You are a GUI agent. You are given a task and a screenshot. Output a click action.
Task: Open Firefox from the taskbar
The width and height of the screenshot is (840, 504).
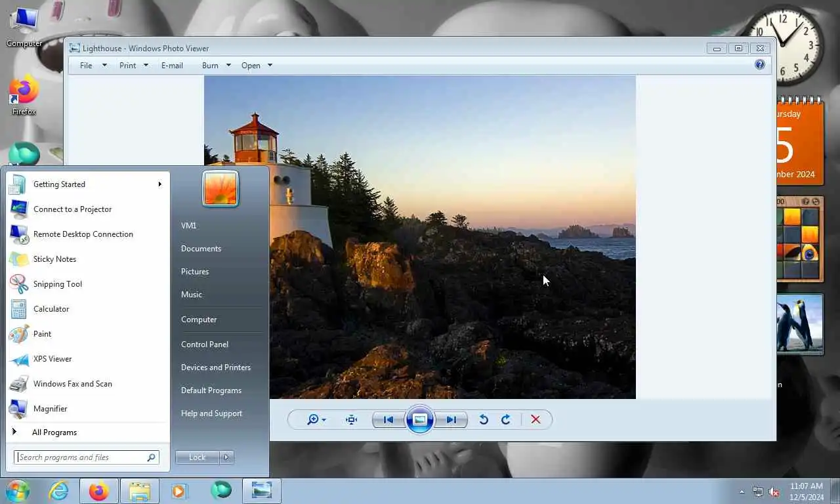coord(99,491)
